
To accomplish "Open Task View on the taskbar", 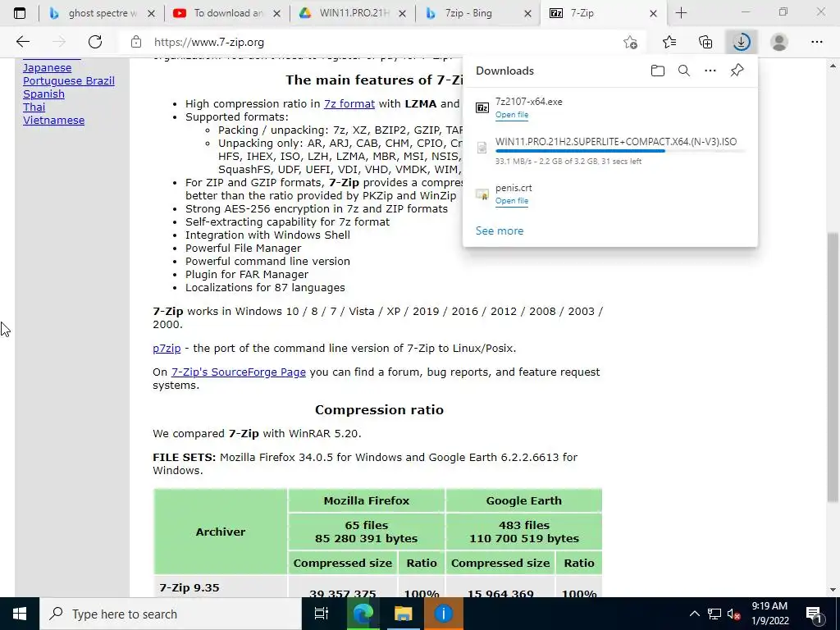I will pyautogui.click(x=322, y=614).
